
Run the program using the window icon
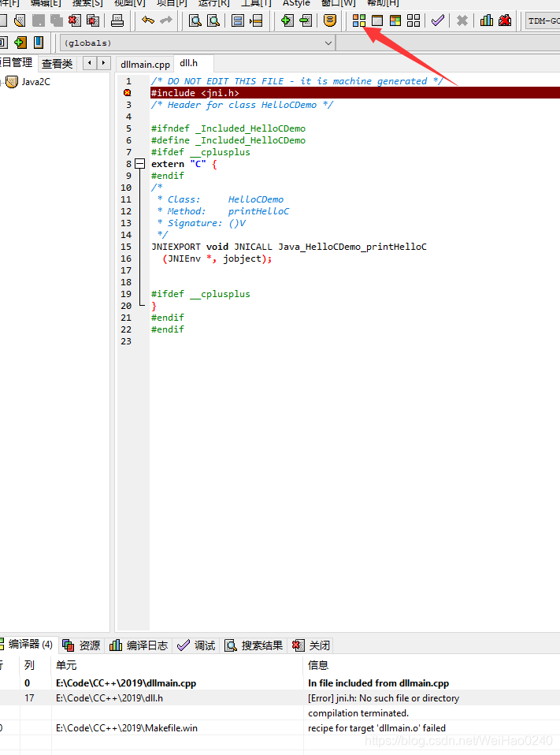(377, 20)
